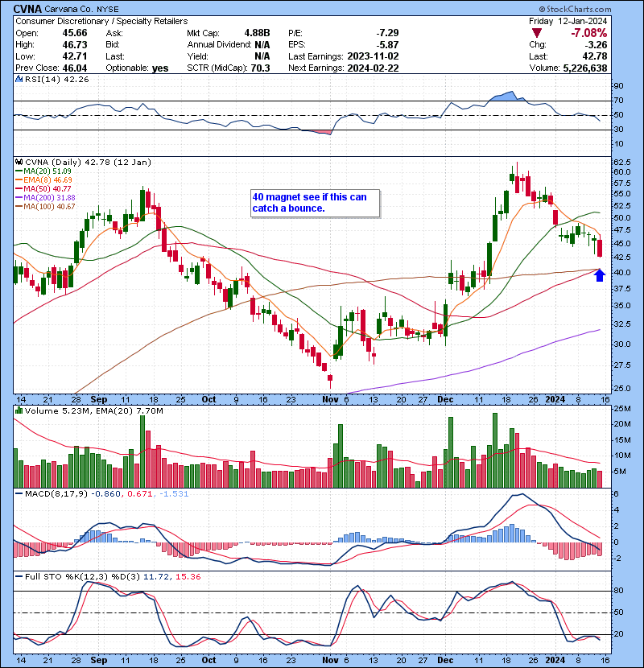The image size is (644, 668).
Task: Click the red down-triangle change indicator
Action: point(537,33)
